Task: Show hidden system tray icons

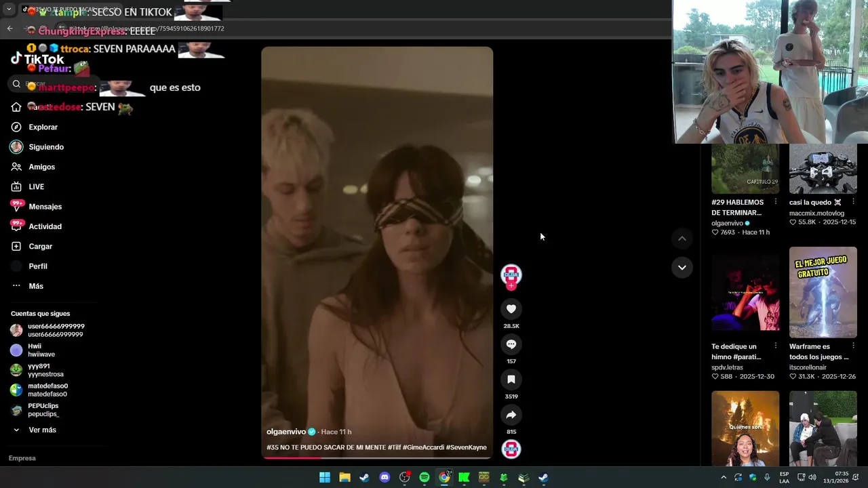Action: (x=723, y=477)
